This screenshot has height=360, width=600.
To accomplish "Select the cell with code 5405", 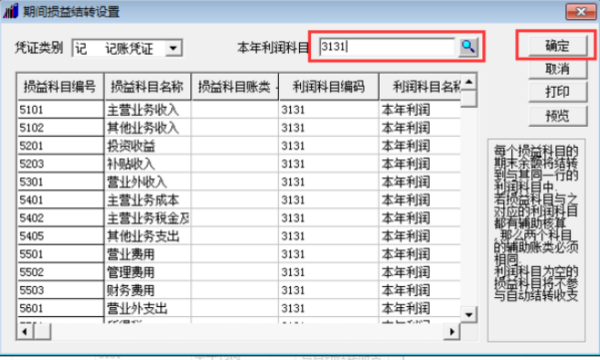I will (60, 236).
